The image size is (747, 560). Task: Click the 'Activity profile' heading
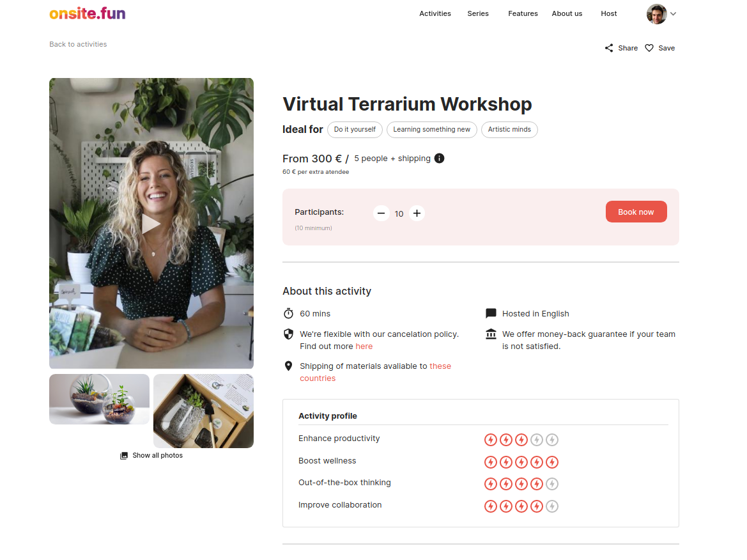point(328,416)
